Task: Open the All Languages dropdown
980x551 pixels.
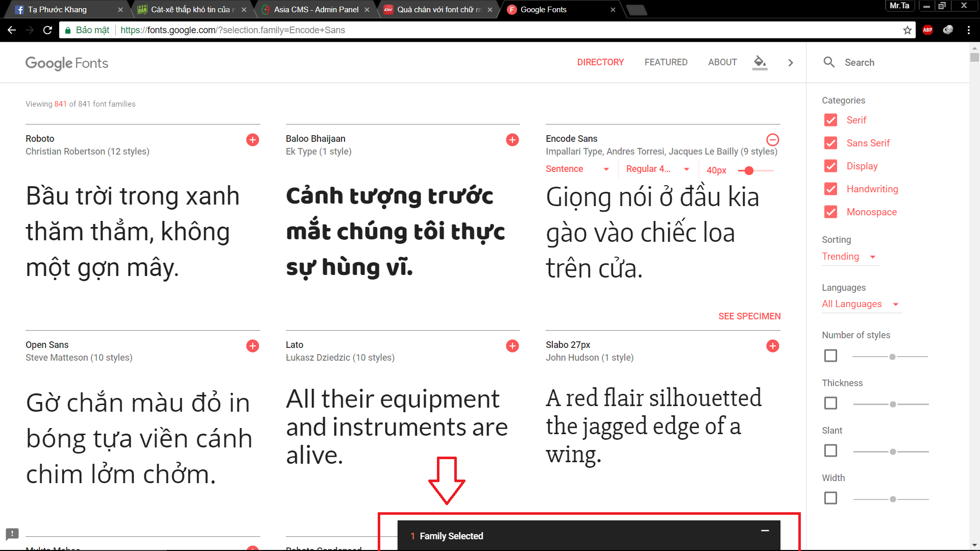Action: [x=860, y=304]
